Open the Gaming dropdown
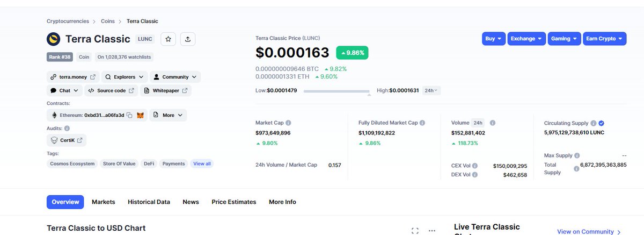Screen dimensions: 644x235 (x=564, y=39)
